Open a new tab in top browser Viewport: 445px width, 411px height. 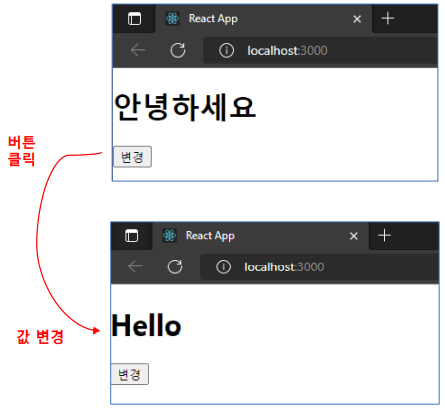[388, 18]
